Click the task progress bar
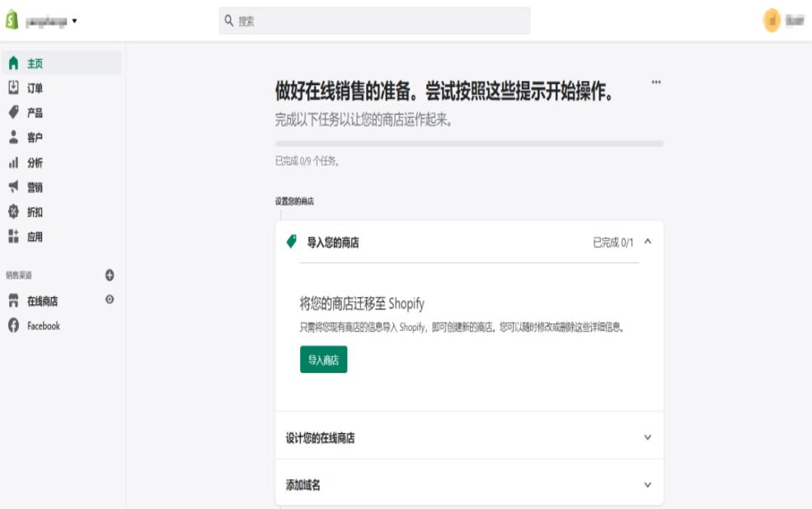 click(x=469, y=144)
